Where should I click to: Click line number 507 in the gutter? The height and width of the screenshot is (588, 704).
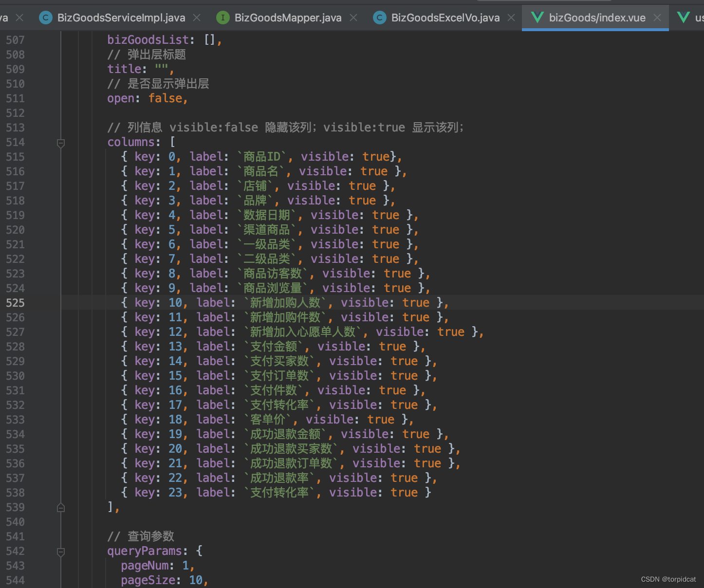click(x=15, y=40)
